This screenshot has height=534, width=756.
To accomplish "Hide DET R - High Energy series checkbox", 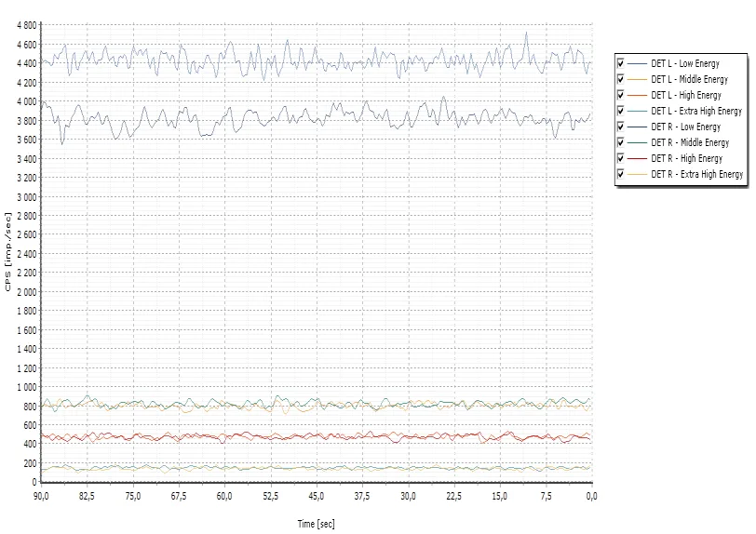I will tap(620, 158).
